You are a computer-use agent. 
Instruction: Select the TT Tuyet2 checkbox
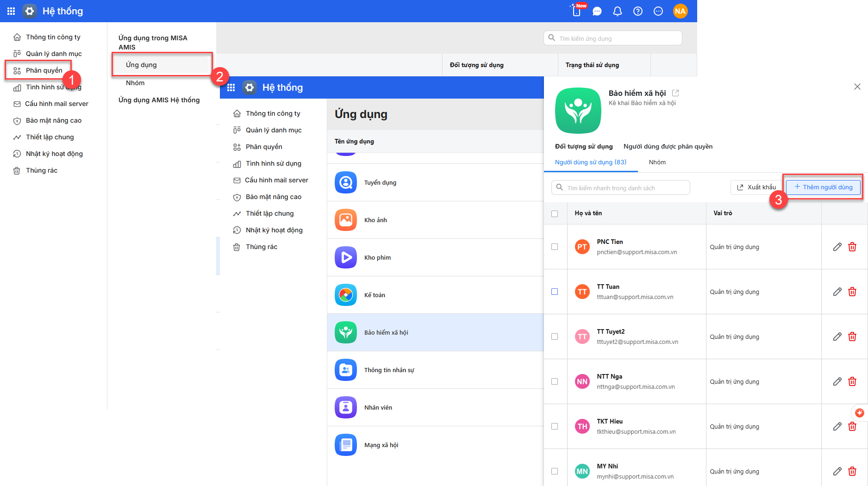555,336
